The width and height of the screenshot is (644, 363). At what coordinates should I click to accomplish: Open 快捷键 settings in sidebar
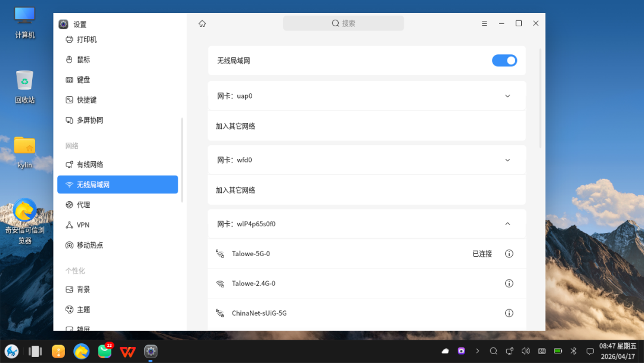[117, 100]
